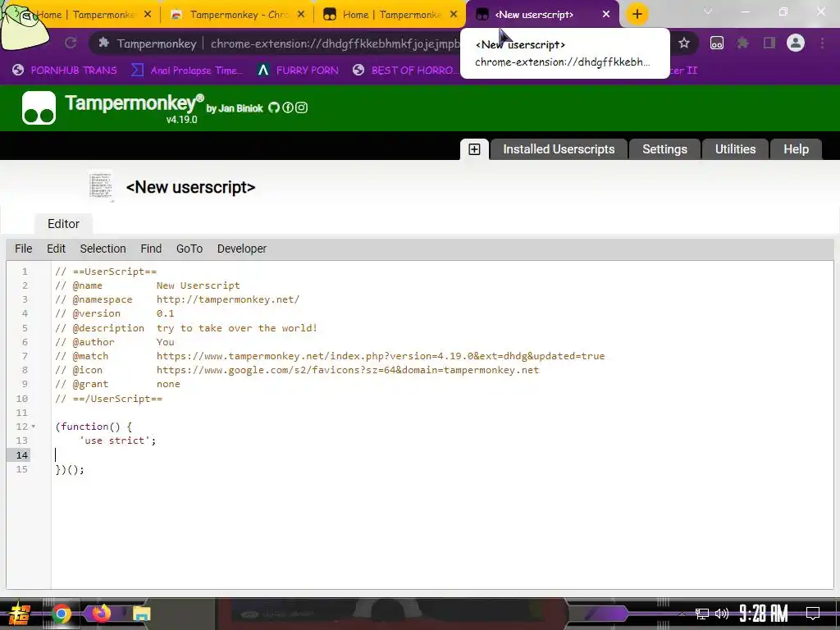Open the Help tab
Screen dimensions: 840x630
(796, 149)
